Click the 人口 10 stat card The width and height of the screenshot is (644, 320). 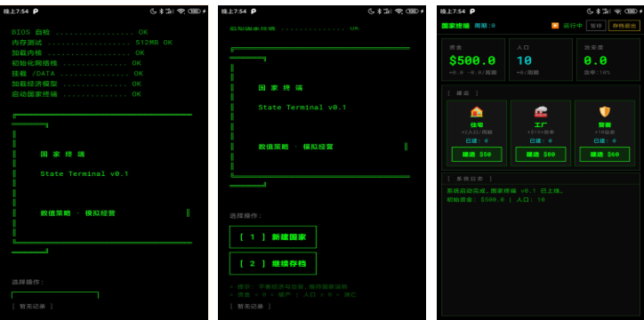pos(541,60)
